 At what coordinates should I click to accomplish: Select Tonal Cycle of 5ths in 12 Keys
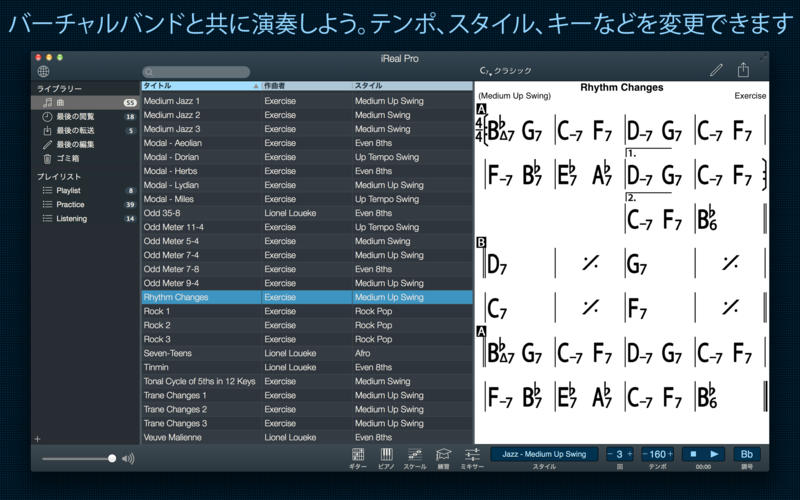click(x=307, y=381)
